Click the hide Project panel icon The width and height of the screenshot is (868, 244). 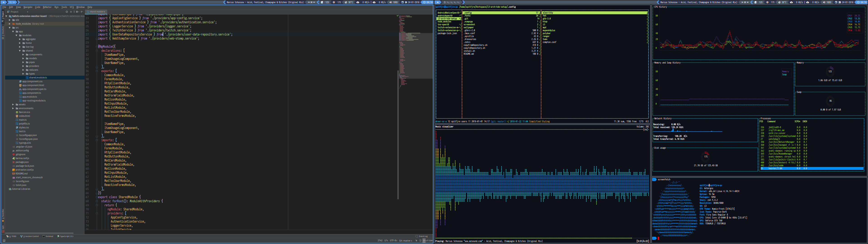82,12
